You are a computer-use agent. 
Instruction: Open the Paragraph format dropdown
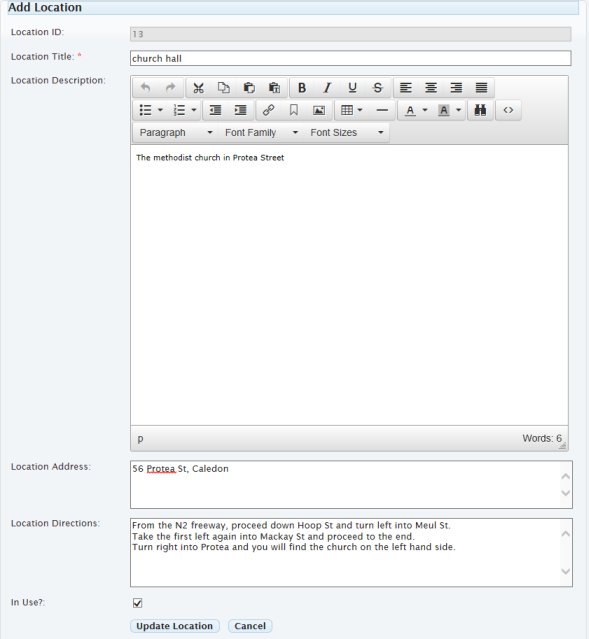click(176, 133)
